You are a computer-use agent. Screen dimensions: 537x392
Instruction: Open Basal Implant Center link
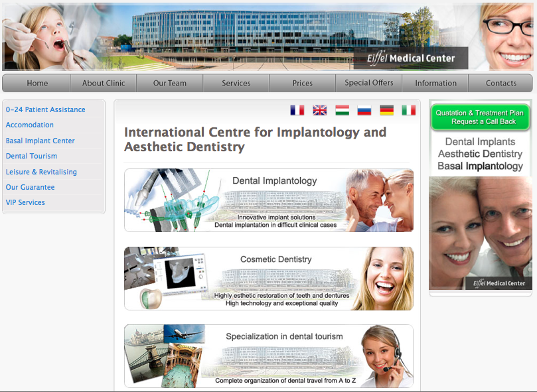pos(40,141)
